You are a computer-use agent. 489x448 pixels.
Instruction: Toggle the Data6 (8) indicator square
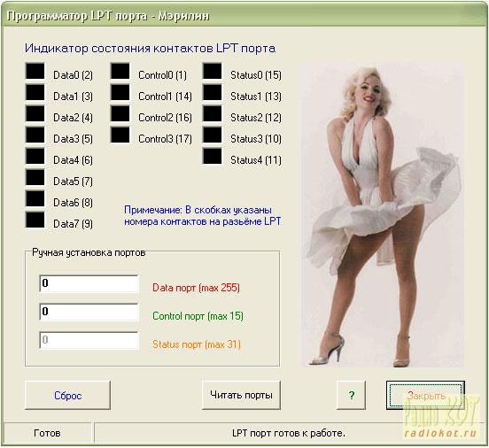point(35,198)
